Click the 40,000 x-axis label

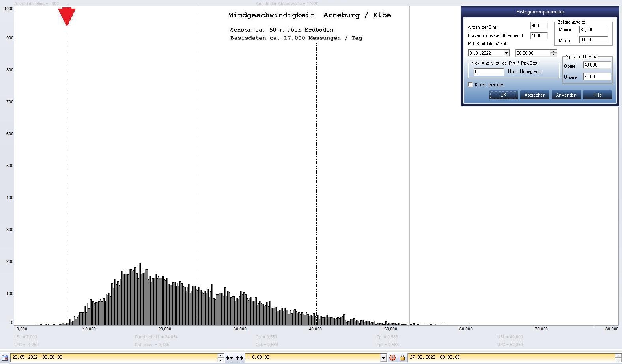coord(316,329)
